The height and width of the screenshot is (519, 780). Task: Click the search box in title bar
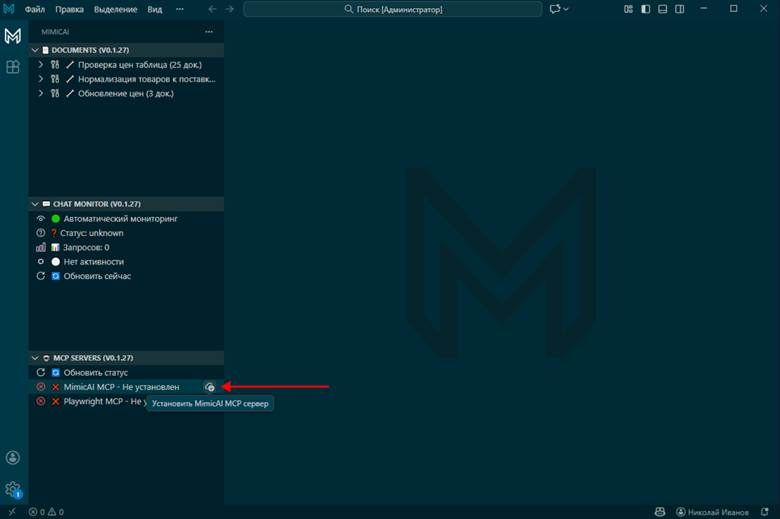click(393, 9)
